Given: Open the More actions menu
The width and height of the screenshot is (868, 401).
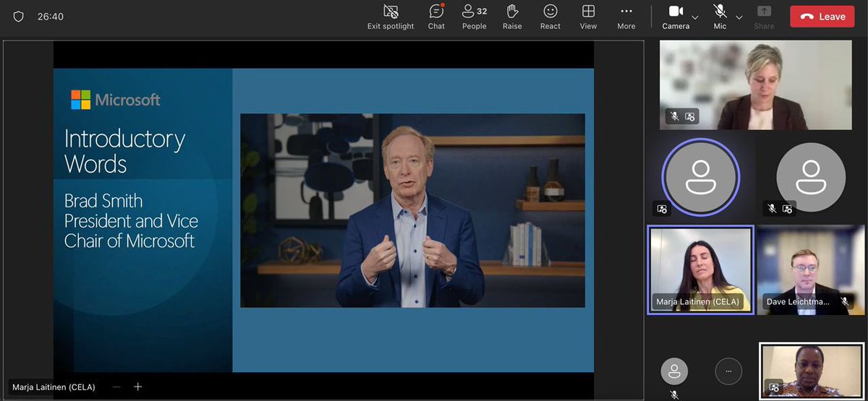Looking at the screenshot, I should [x=626, y=17].
